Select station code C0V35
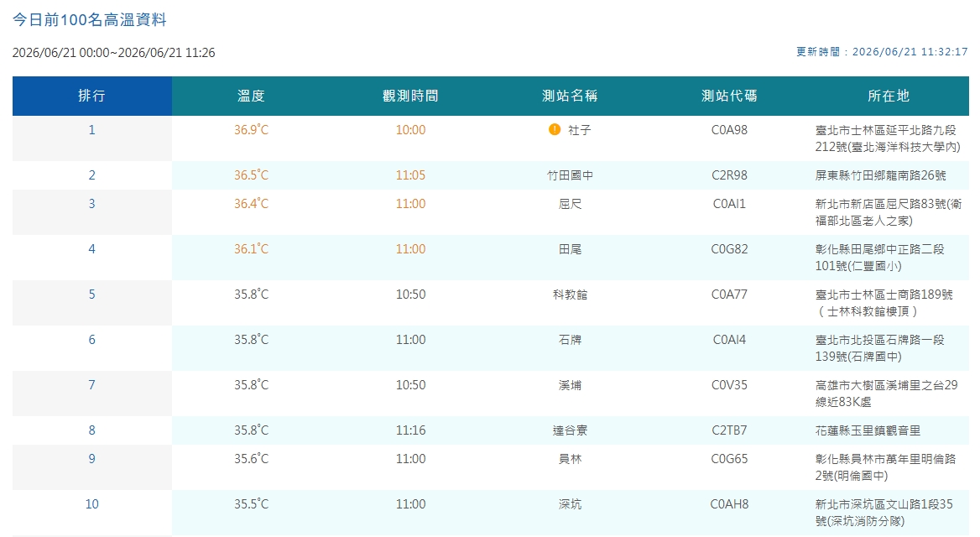 coord(729,385)
